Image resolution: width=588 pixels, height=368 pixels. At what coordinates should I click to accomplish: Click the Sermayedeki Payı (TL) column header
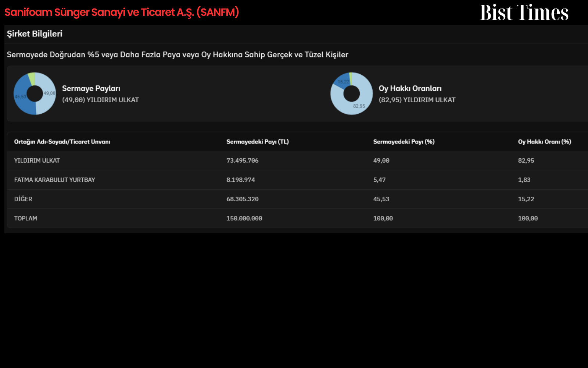click(258, 142)
